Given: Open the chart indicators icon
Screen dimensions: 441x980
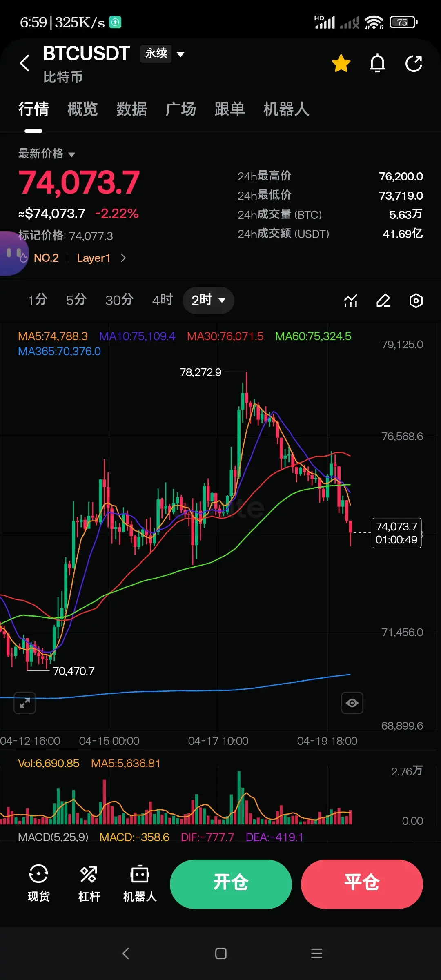Looking at the screenshot, I should pos(351,301).
